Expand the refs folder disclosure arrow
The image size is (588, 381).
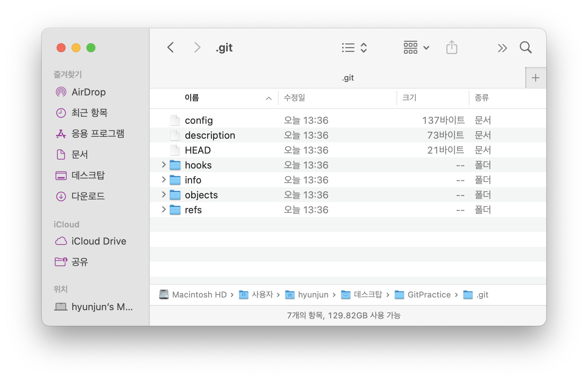tap(164, 209)
